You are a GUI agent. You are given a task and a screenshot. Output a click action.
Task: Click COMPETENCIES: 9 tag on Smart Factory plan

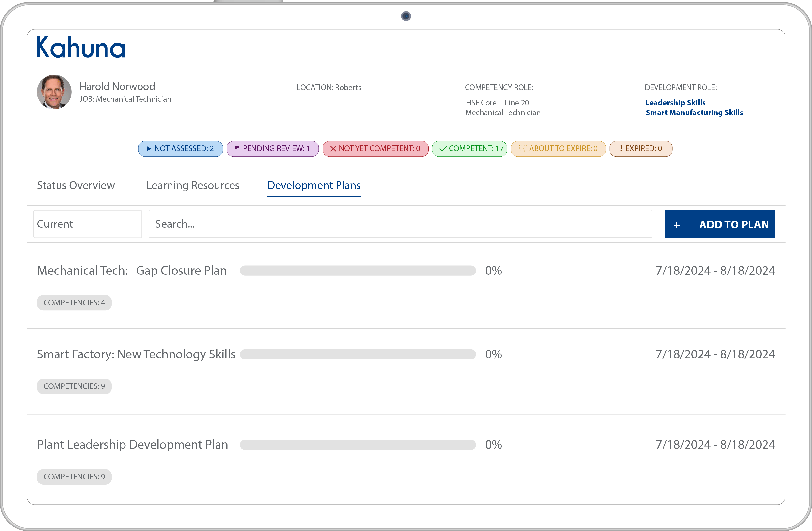click(x=74, y=386)
